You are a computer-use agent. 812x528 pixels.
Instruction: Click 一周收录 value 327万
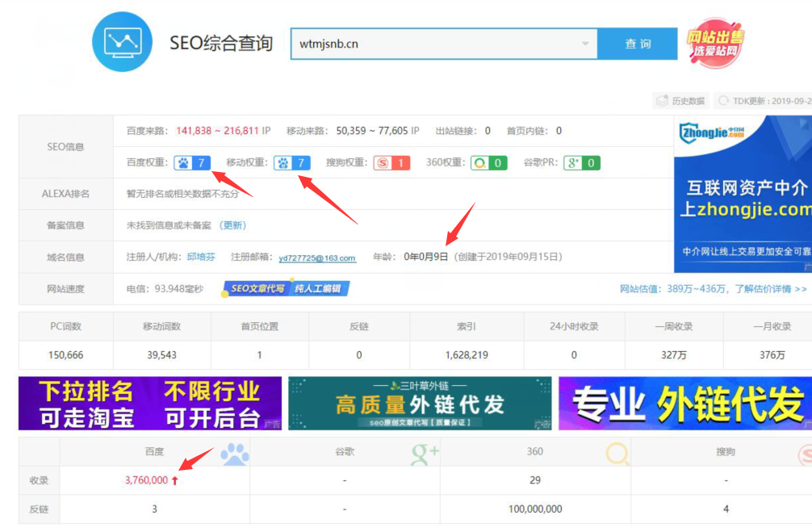click(x=674, y=355)
